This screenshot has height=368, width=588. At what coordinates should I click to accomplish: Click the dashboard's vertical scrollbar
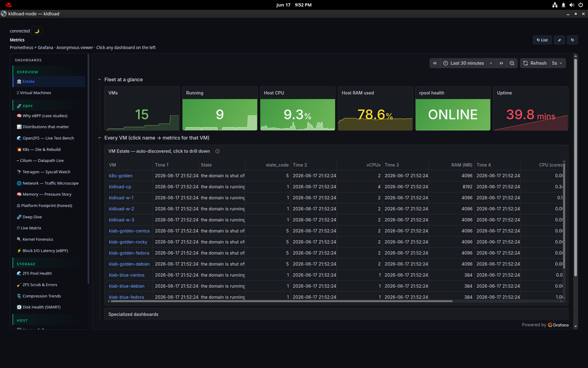[x=575, y=168]
